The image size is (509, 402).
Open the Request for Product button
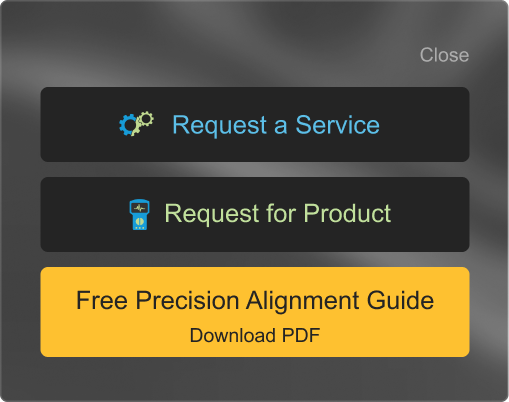click(255, 214)
